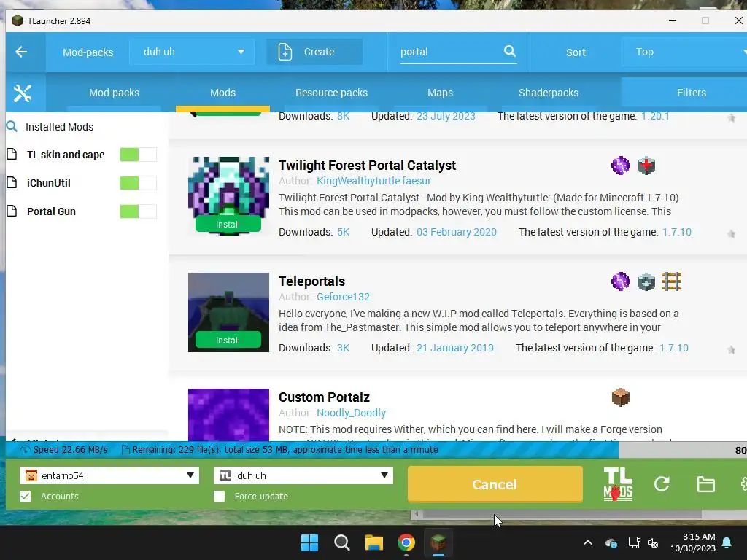Toggle the TL skin and cape mod switch
The height and width of the screenshot is (560, 747).
coord(138,155)
